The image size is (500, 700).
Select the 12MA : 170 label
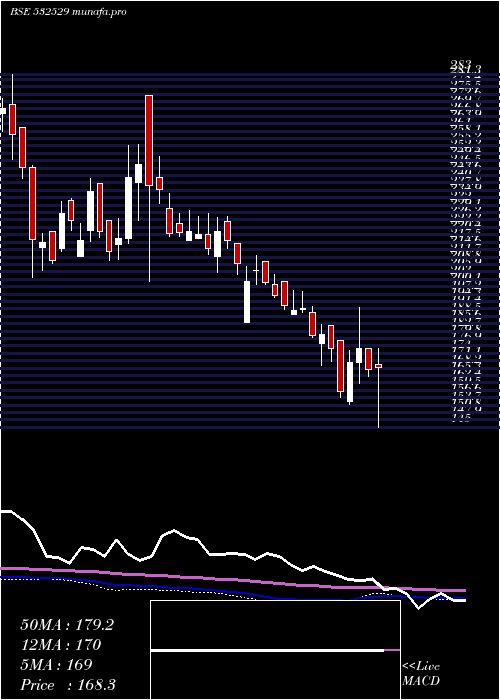click(x=61, y=645)
